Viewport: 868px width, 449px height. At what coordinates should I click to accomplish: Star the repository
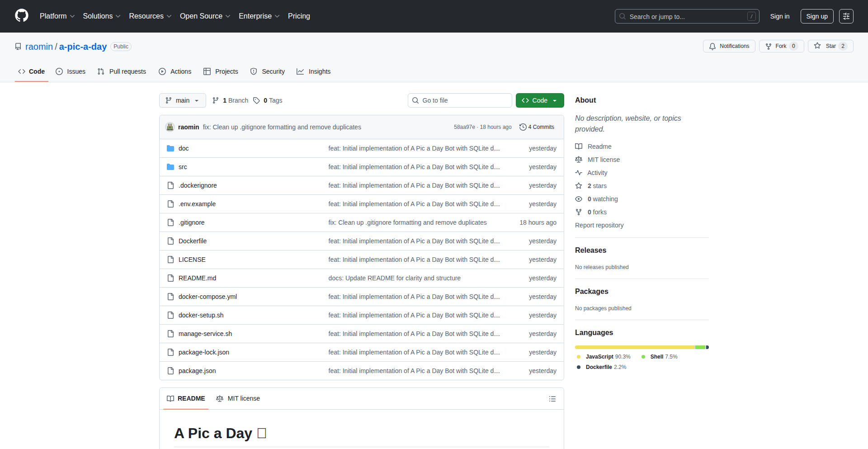pos(830,46)
